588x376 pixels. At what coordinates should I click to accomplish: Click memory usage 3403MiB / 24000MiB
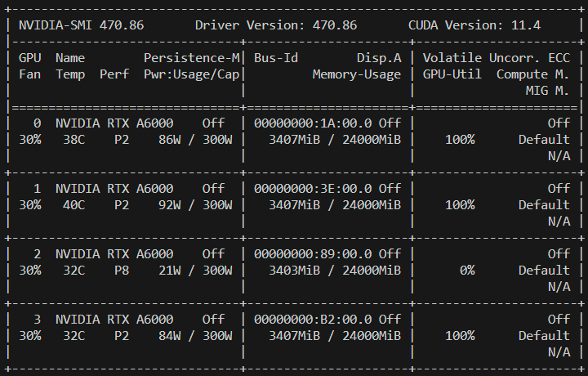335,271
